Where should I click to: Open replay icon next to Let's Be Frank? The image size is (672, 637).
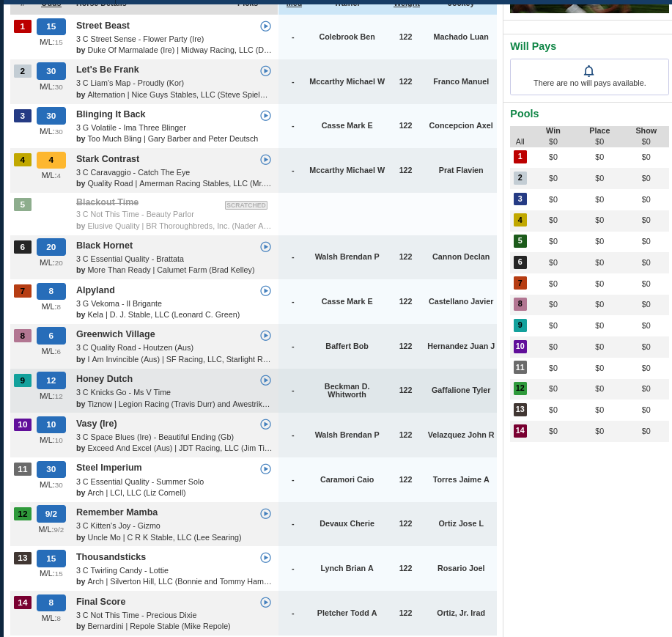tap(266, 70)
